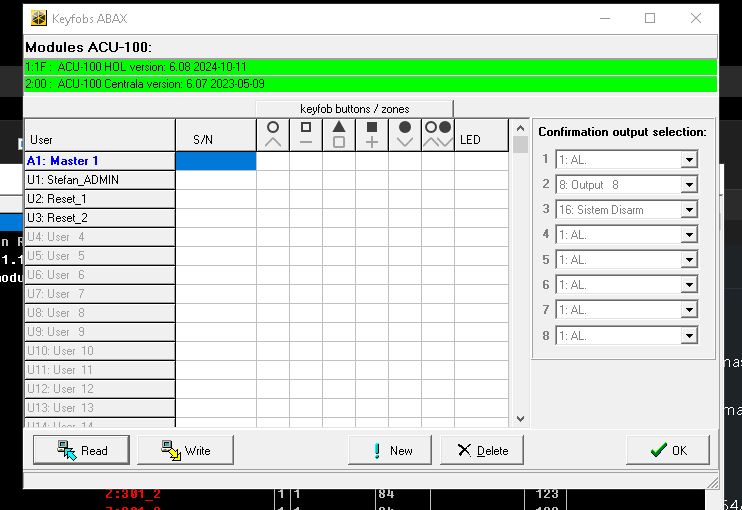The height and width of the screenshot is (510, 742).
Task: Click the triangle keyfob button column header
Action: (339, 135)
